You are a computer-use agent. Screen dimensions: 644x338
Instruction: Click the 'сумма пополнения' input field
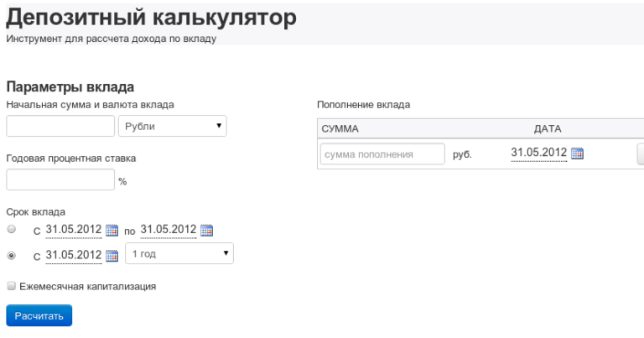382,154
